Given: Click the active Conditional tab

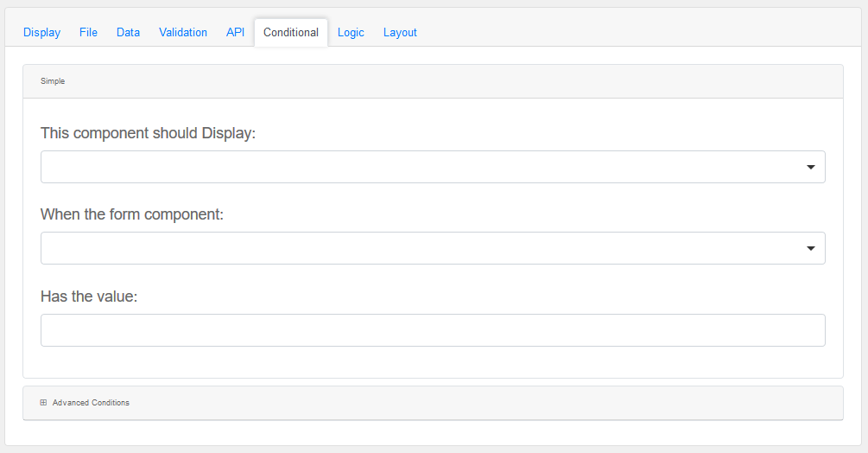Looking at the screenshot, I should pyautogui.click(x=290, y=32).
